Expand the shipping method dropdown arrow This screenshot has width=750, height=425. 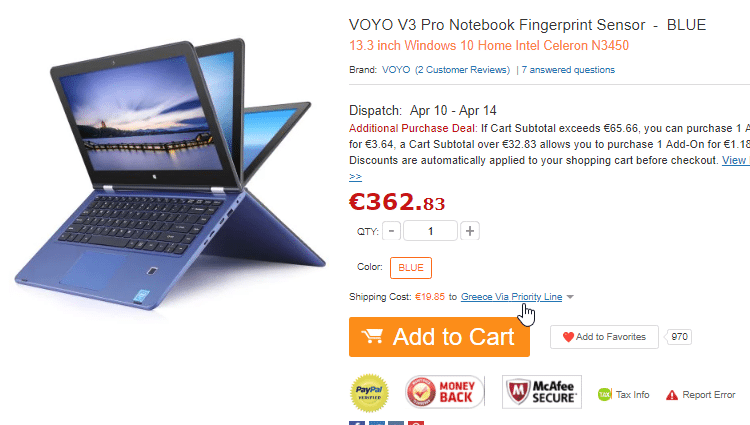(x=570, y=297)
